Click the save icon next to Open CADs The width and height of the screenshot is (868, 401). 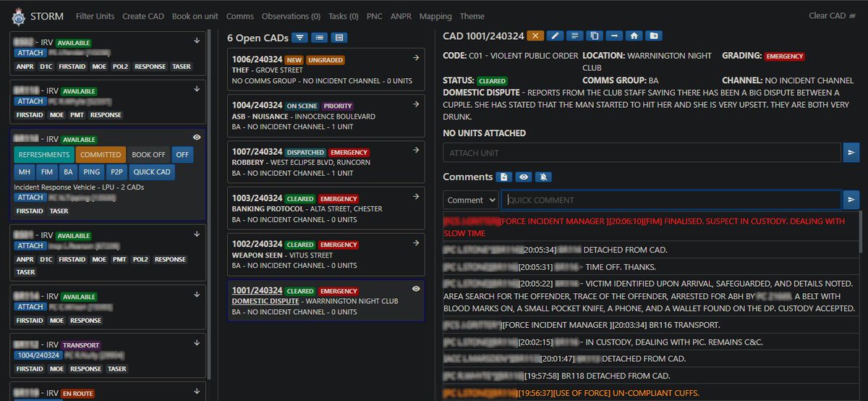click(x=339, y=38)
